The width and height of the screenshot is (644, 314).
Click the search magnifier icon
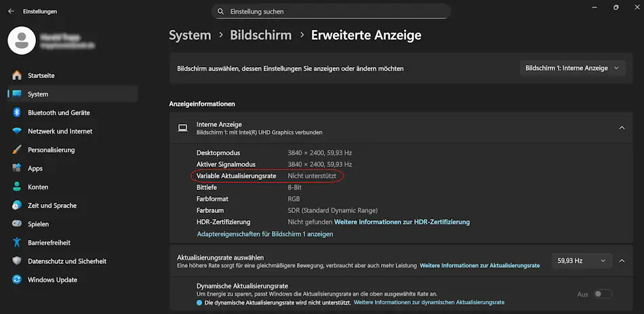[220, 12]
